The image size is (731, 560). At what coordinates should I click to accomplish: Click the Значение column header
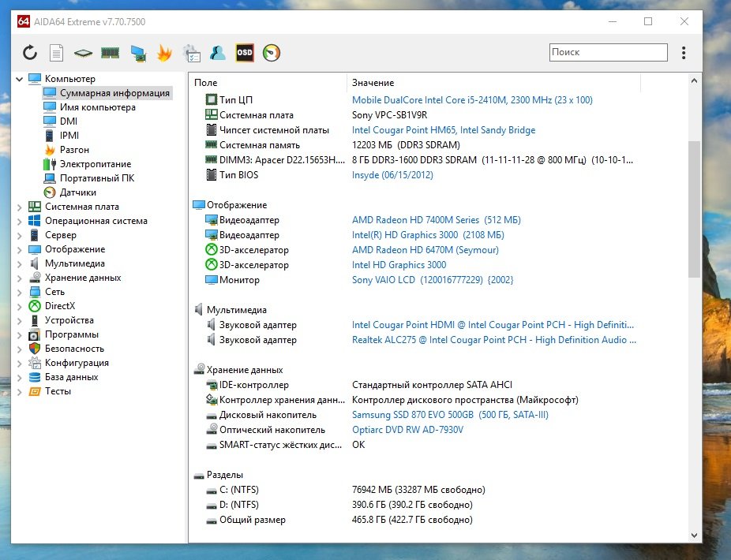click(x=373, y=83)
